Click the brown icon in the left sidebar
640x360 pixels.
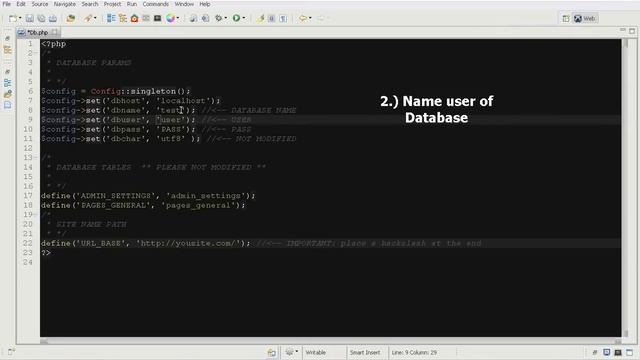7,94
